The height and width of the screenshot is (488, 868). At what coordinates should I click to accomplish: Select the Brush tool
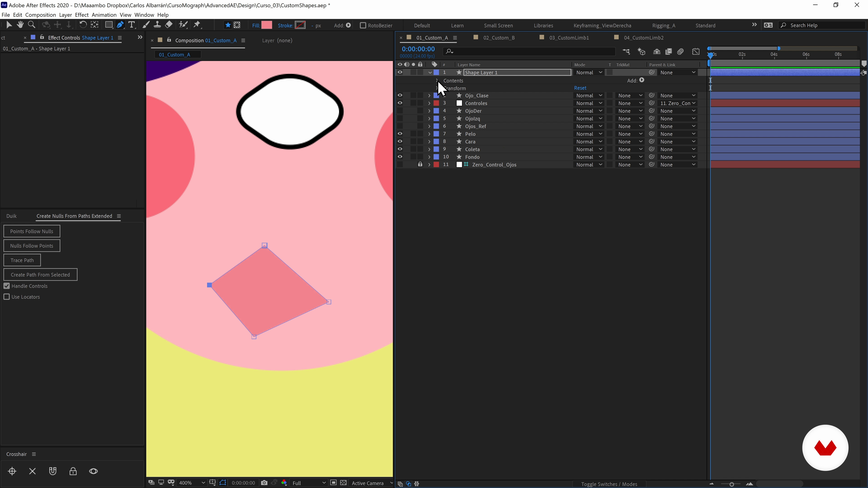(146, 25)
